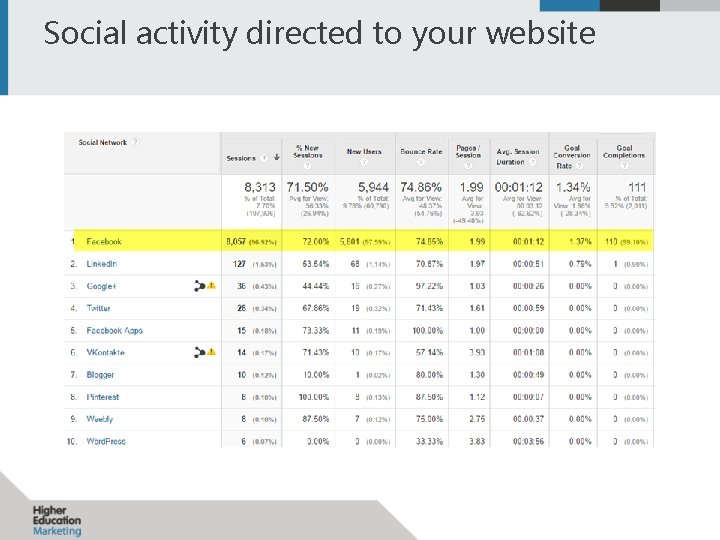Viewport: 720px width, 540px height.
Task: Click the Social Network column header
Action: click(x=102, y=142)
